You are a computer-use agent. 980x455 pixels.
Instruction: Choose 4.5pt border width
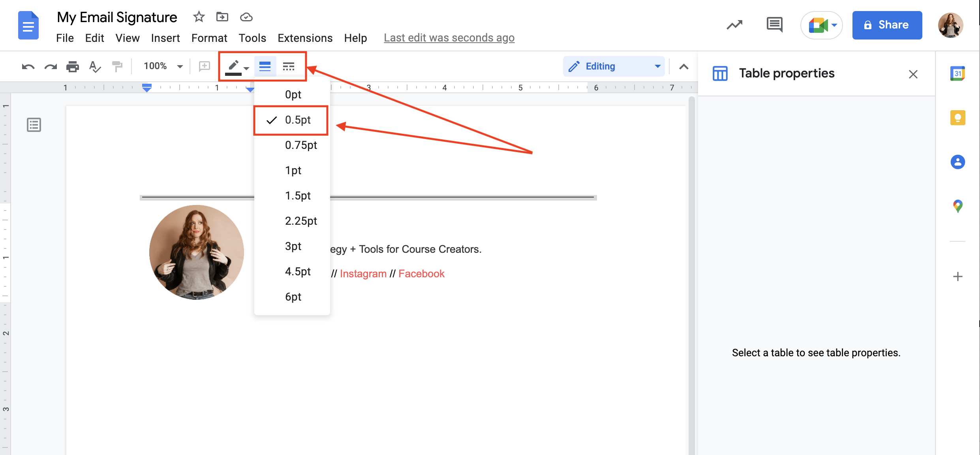pos(292,272)
